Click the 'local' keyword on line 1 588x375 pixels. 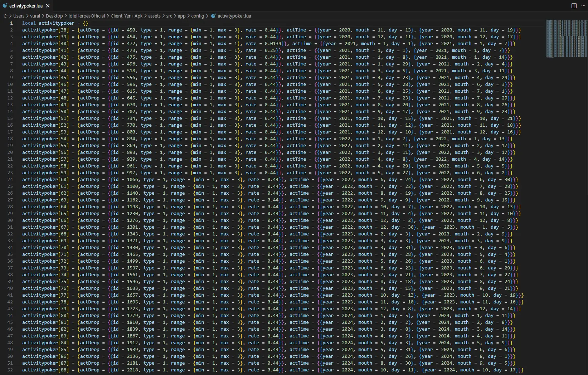tap(29, 23)
